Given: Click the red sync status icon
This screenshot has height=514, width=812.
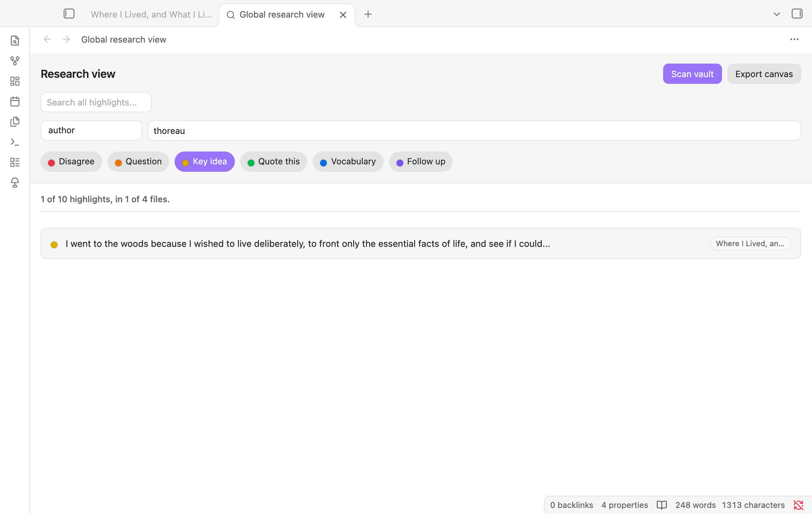Looking at the screenshot, I should click(x=798, y=505).
